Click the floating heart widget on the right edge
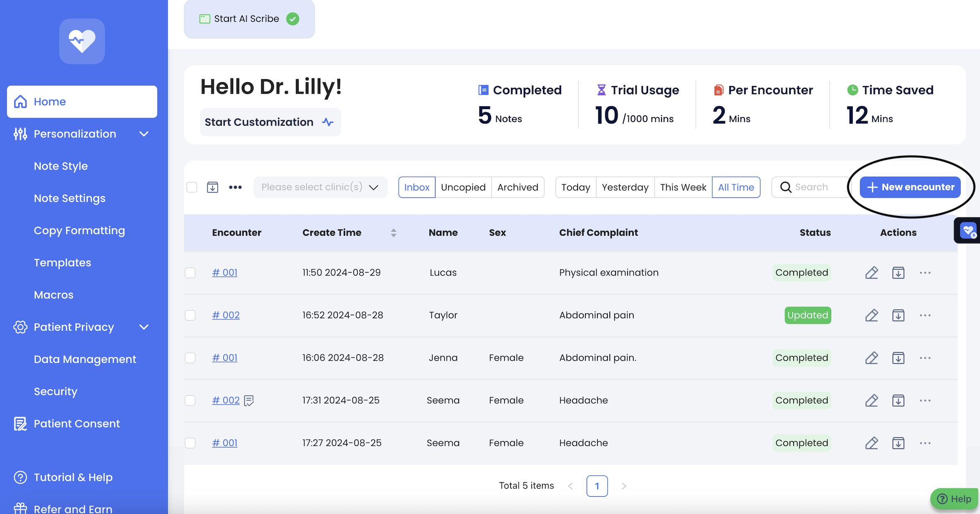Viewport: 980px width, 514px height. (968, 231)
